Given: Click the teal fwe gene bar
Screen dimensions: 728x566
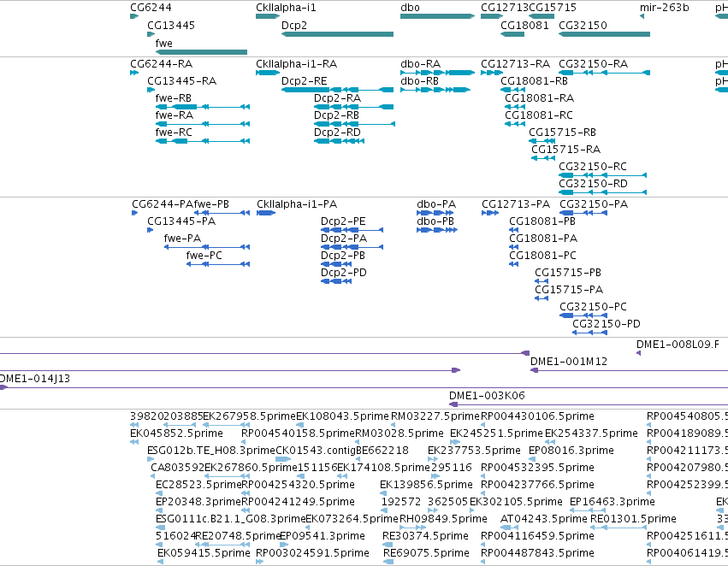Looking at the screenshot, I should coord(201,52).
